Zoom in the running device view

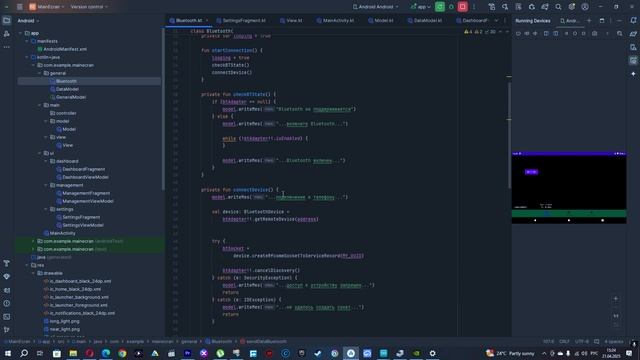click(x=616, y=299)
